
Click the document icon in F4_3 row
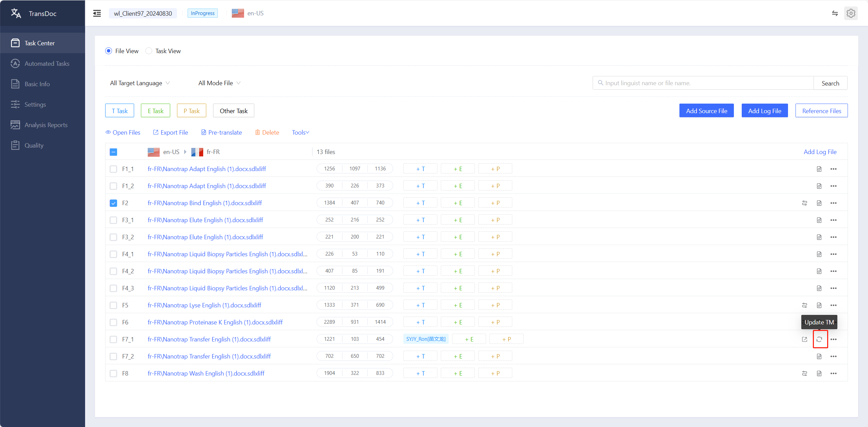[x=819, y=288]
